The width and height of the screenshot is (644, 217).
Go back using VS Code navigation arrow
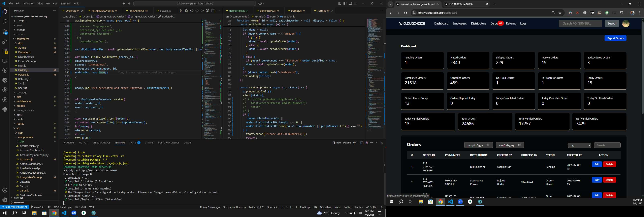[124, 3]
